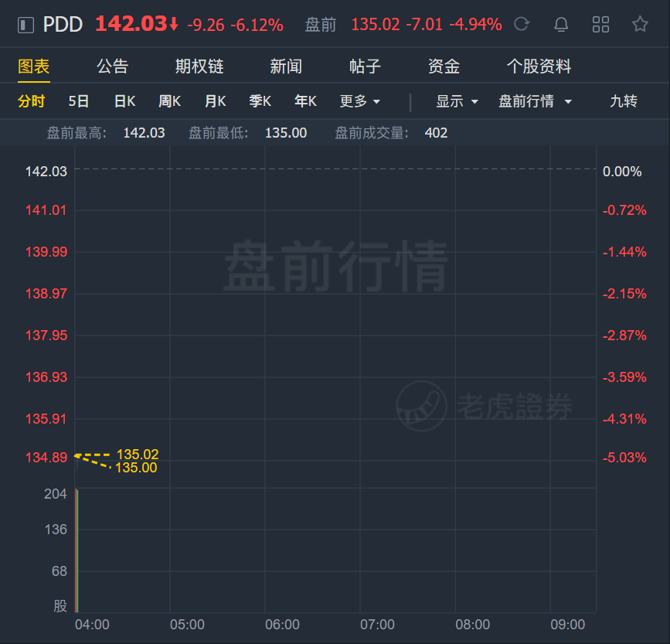670x644 pixels.
Task: Expand the 更多 chart period dropdown
Action: (360, 101)
